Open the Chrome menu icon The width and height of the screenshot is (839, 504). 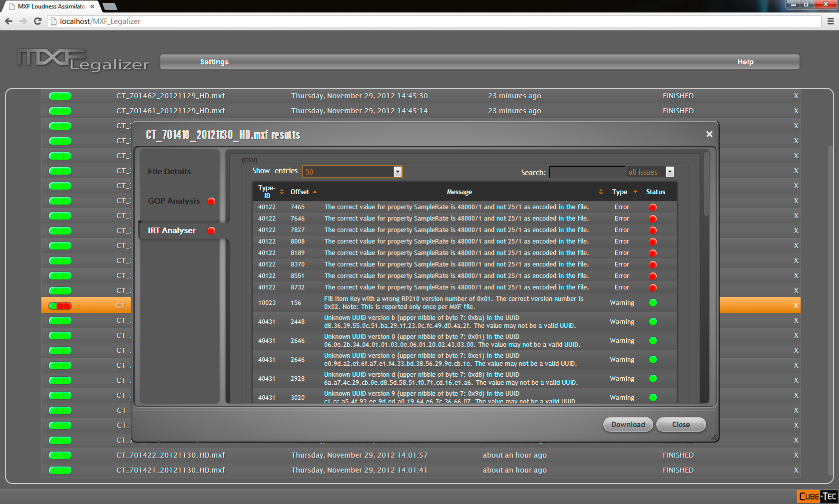(x=831, y=21)
